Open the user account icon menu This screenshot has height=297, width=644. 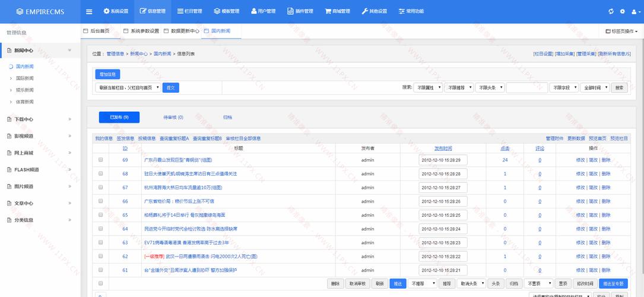(x=636, y=11)
